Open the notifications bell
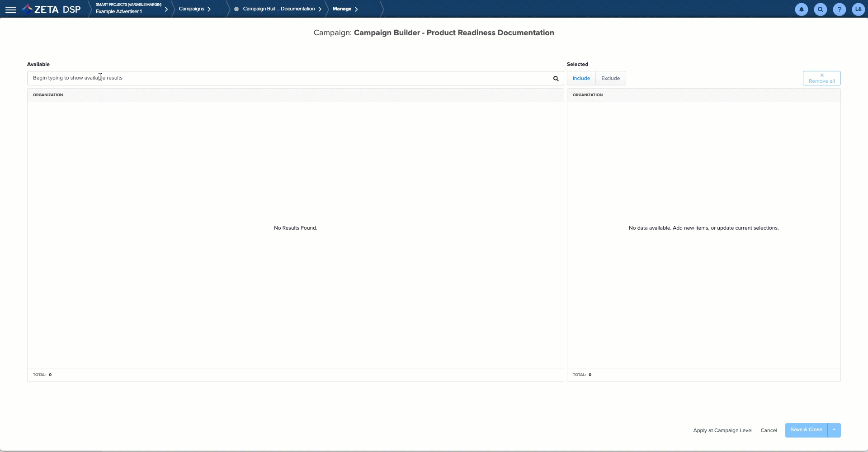 801,9
